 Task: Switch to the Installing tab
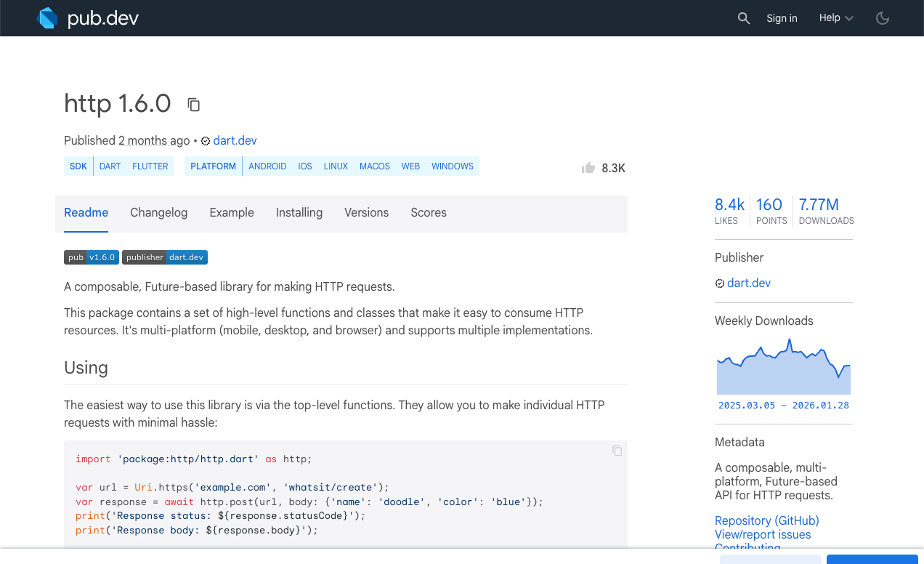pos(299,213)
